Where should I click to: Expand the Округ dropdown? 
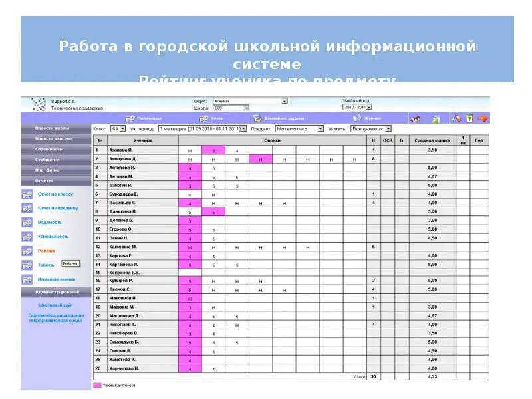[285, 101]
